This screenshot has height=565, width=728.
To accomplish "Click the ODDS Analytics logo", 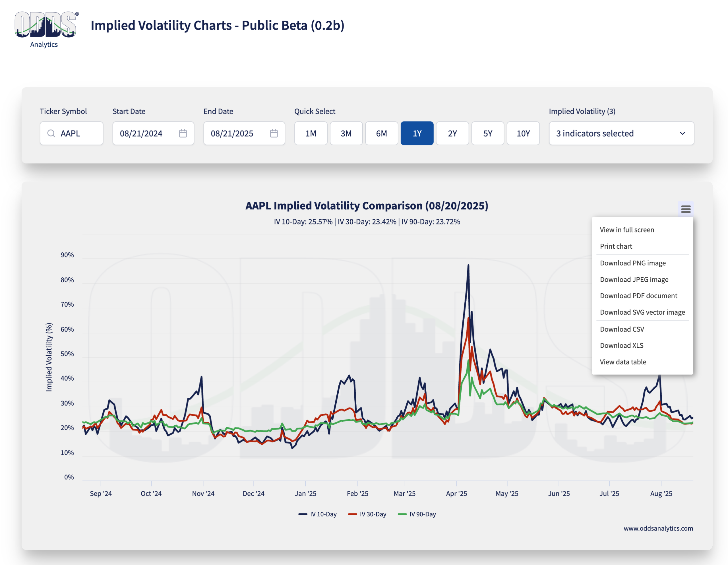I will 46,30.
